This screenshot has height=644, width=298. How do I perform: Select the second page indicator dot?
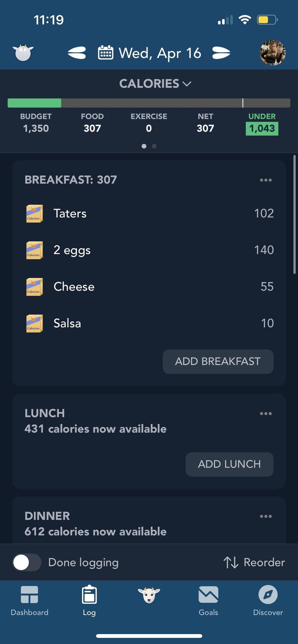[x=154, y=146]
